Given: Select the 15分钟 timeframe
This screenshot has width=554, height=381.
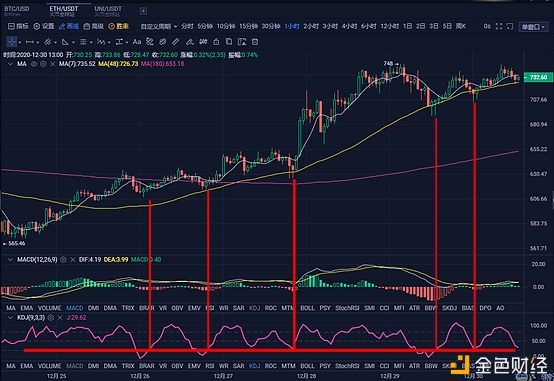Looking at the screenshot, I should (x=248, y=26).
